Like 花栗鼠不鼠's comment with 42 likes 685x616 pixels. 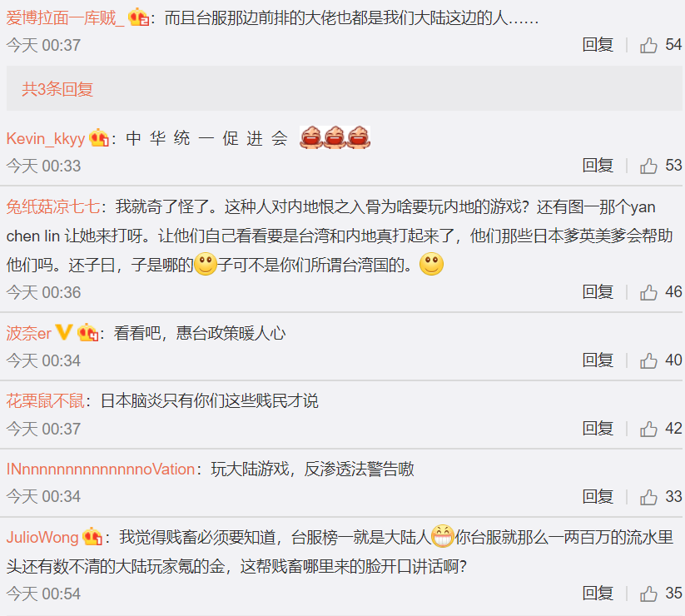click(x=648, y=429)
